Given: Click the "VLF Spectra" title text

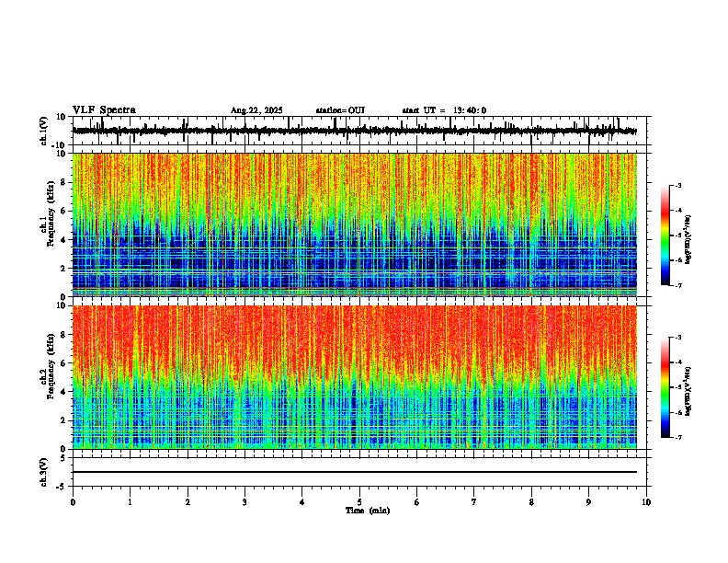Looking at the screenshot, I should point(104,110).
